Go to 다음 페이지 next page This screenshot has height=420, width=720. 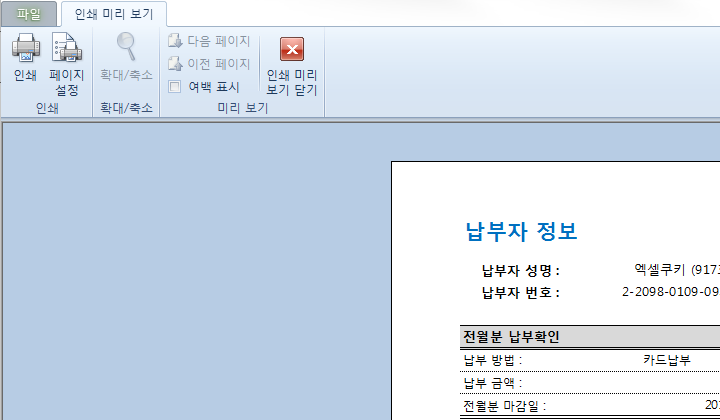coord(209,41)
